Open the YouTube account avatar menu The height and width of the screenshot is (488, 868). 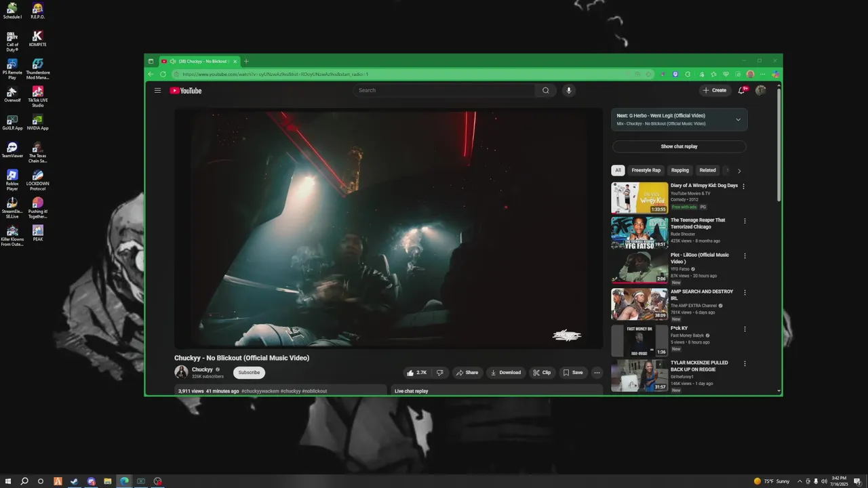coord(761,90)
